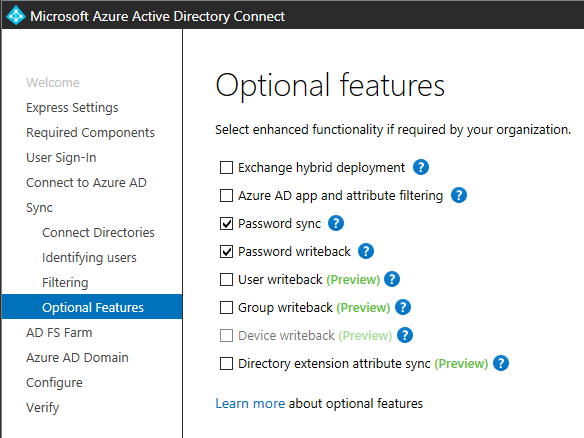Open Azure AD Domain step
The image size is (584, 438).
(77, 358)
